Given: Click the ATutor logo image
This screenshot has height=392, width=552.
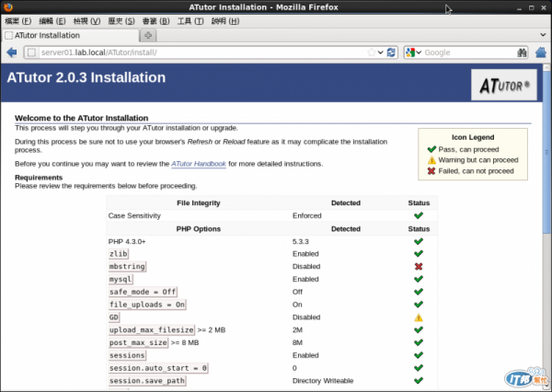Looking at the screenshot, I should (504, 85).
